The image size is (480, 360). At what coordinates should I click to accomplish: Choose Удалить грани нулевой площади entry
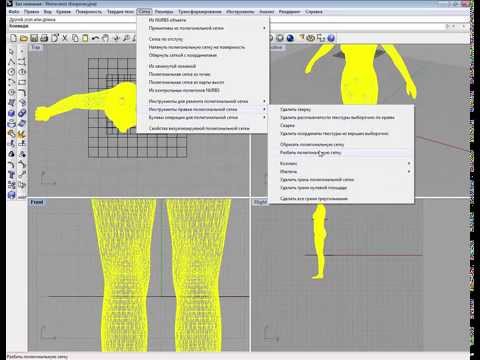pyautogui.click(x=314, y=188)
